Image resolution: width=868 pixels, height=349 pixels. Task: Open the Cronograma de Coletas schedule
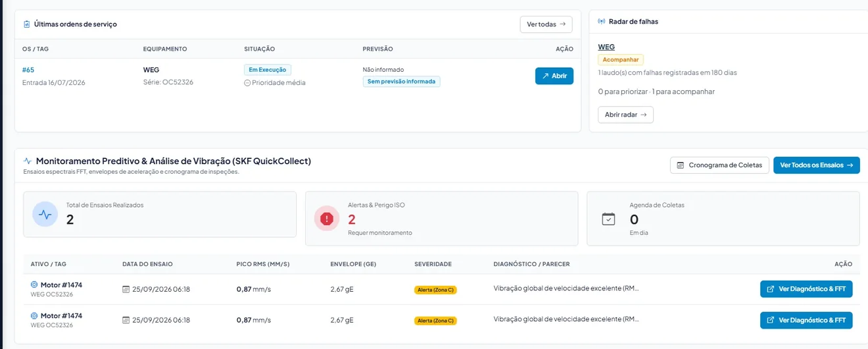click(x=719, y=165)
